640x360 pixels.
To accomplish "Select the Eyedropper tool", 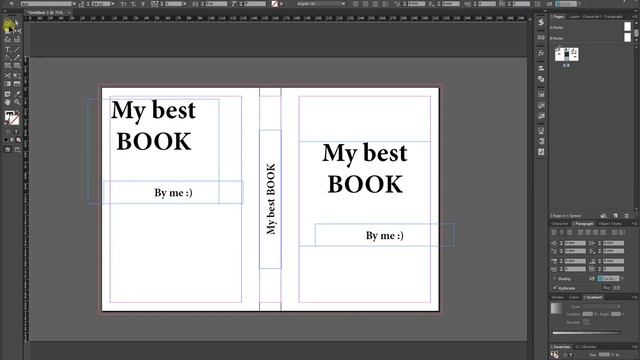I will point(17,94).
